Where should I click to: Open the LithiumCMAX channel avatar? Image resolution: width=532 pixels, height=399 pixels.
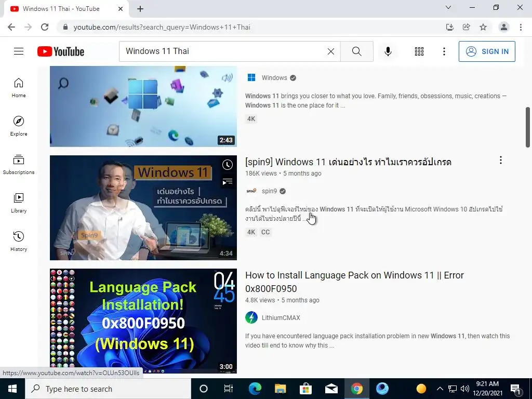251,317
